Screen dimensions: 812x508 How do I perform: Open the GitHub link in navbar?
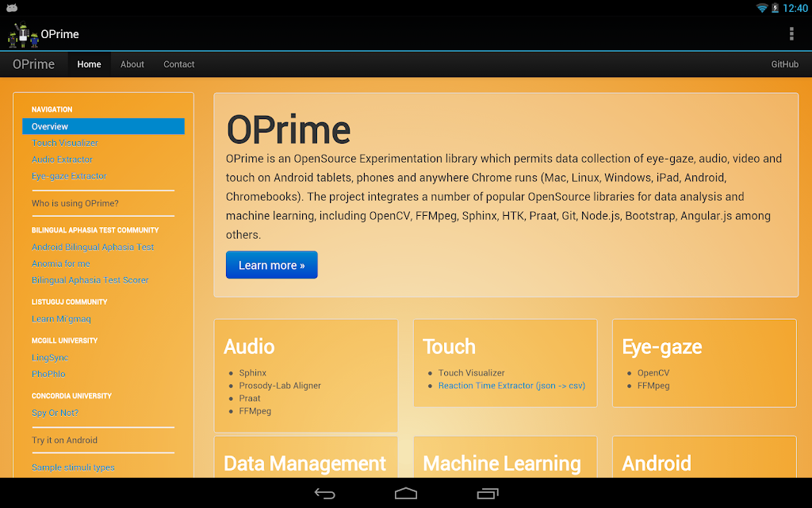pos(784,64)
